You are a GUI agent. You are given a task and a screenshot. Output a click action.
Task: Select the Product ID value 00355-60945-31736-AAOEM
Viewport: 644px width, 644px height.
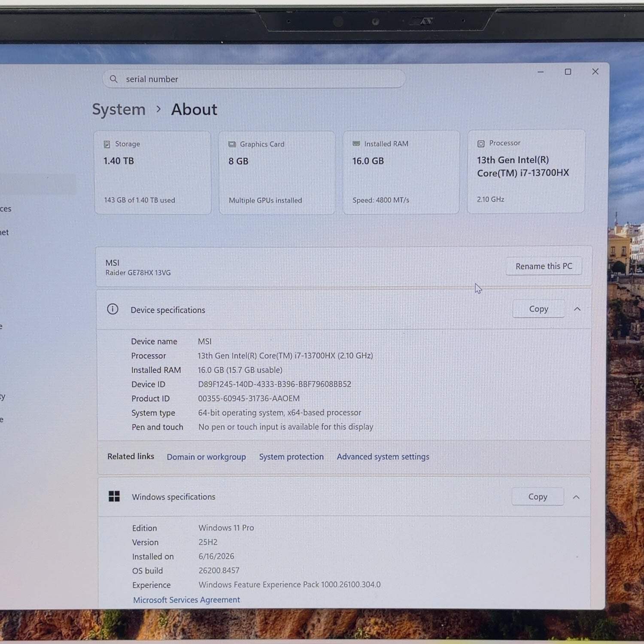tap(249, 398)
